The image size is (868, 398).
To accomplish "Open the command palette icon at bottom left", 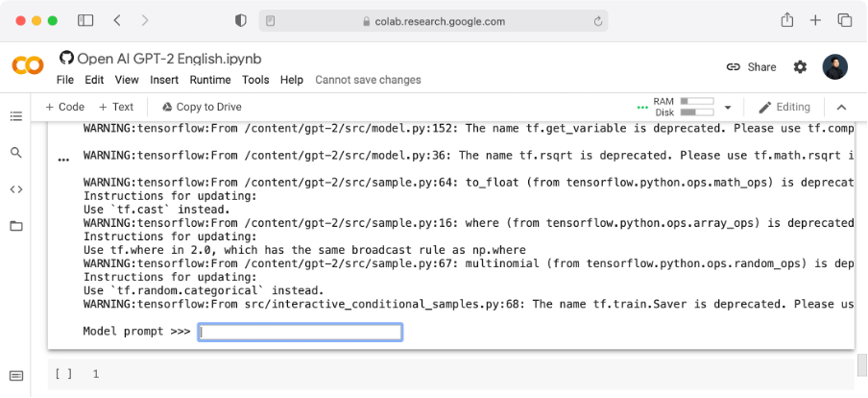I will tap(16, 376).
